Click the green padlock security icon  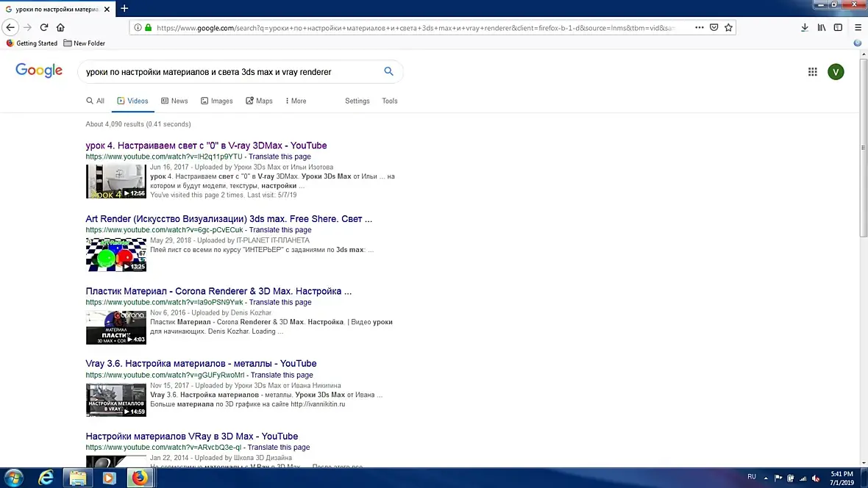[149, 27]
